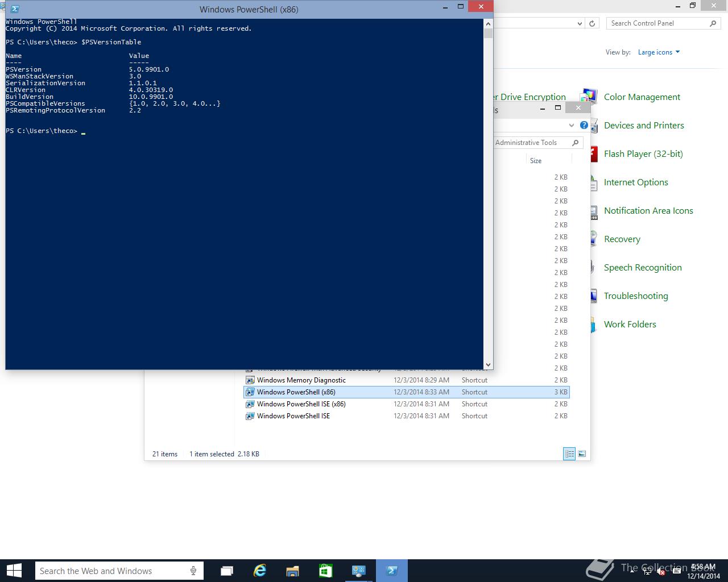Open Speech Recognition
Screen dimensions: 728x582
(x=643, y=268)
